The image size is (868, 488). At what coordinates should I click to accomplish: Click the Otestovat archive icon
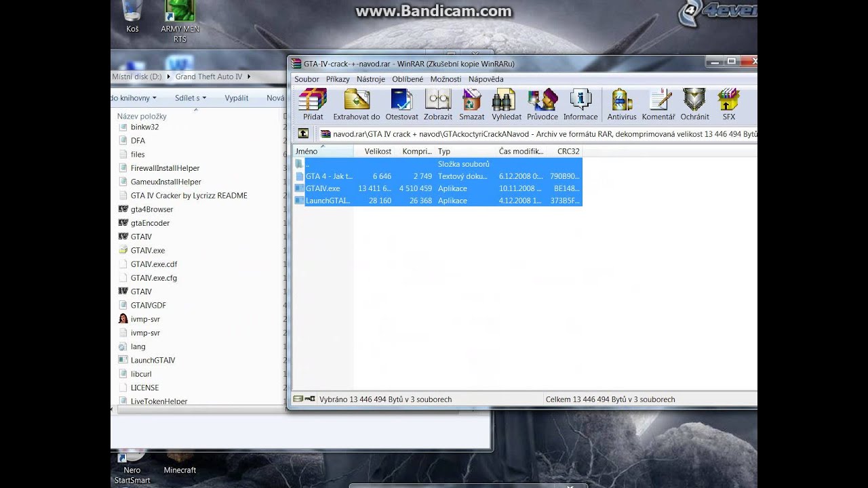coord(401,104)
